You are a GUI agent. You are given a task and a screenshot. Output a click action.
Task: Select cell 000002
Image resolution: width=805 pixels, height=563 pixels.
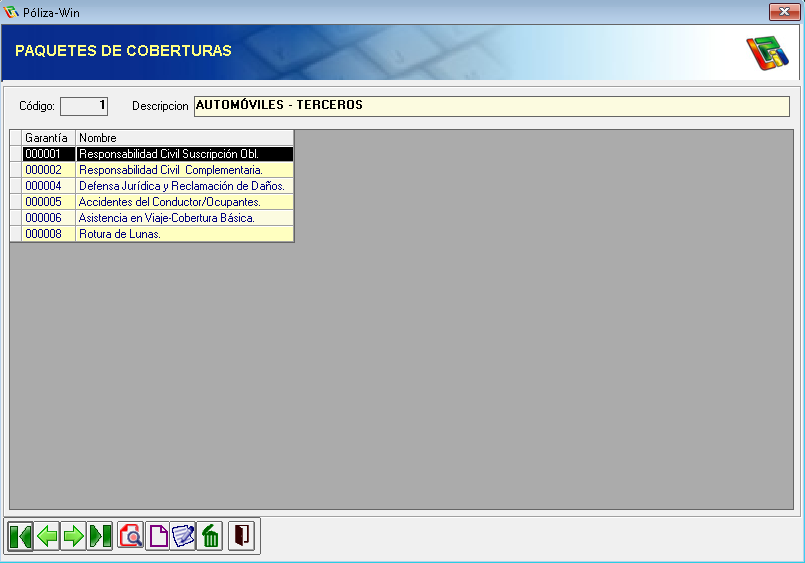[49, 170]
